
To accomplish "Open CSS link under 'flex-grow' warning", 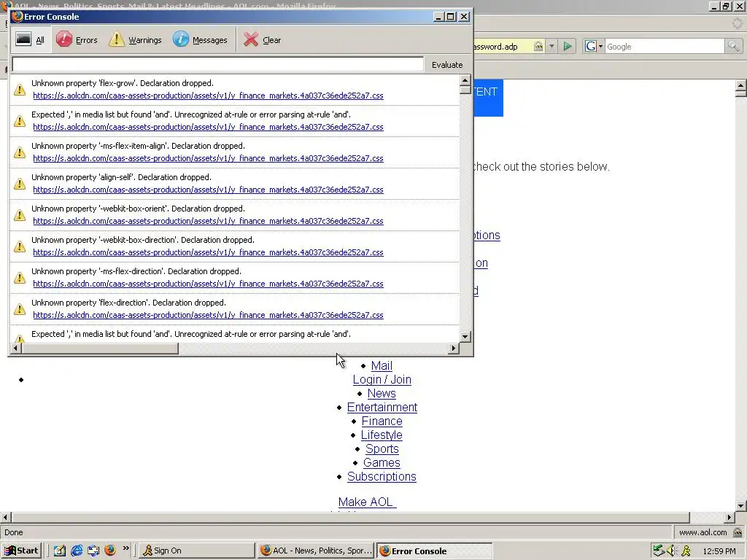I will pyautogui.click(x=208, y=96).
